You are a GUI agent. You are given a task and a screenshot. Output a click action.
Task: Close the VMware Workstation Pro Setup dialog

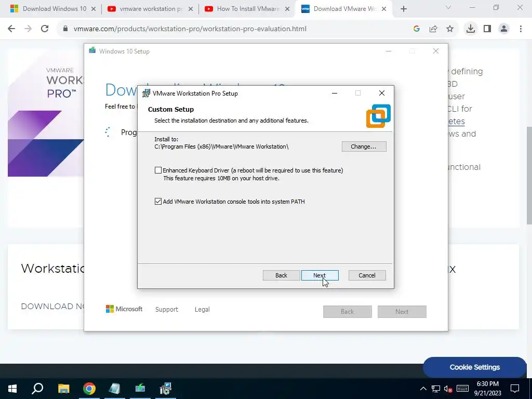(x=382, y=93)
